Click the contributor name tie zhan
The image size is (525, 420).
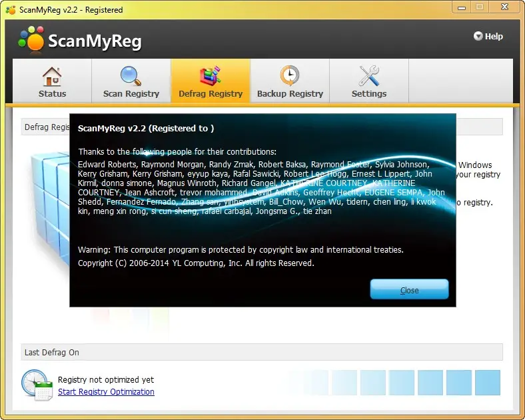click(317, 211)
